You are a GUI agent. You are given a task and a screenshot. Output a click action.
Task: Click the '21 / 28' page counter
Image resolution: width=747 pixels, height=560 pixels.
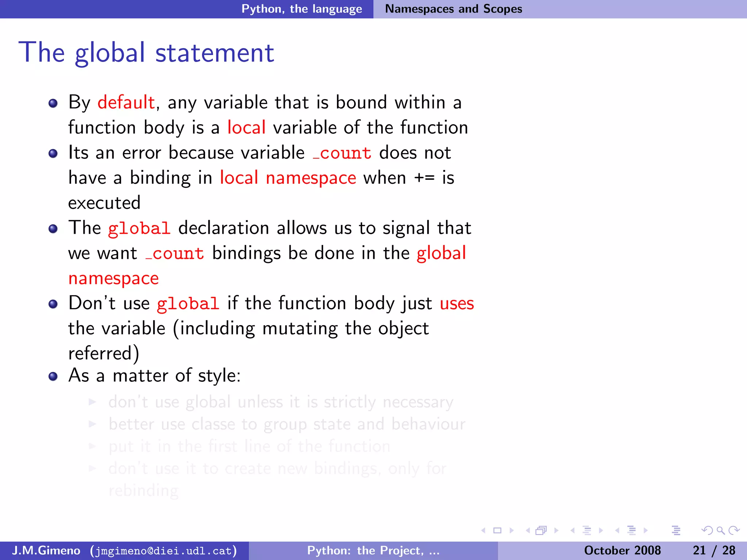point(714,551)
